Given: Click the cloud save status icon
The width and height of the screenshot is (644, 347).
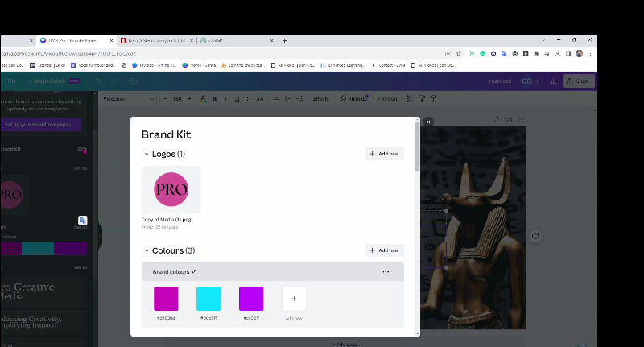Looking at the screenshot, I should point(134,81).
